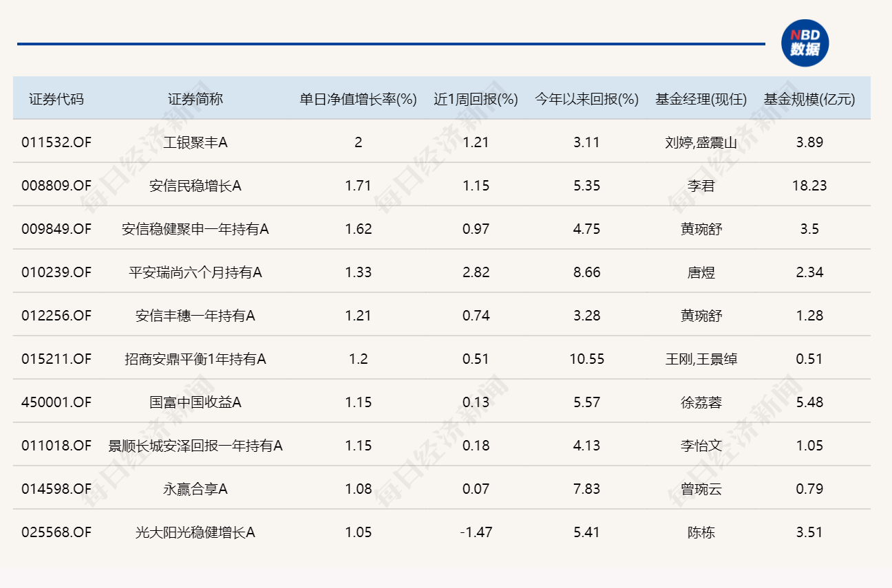Select fund 光大阳光稳健增长A
This screenshot has height=588, width=892.
(x=195, y=532)
